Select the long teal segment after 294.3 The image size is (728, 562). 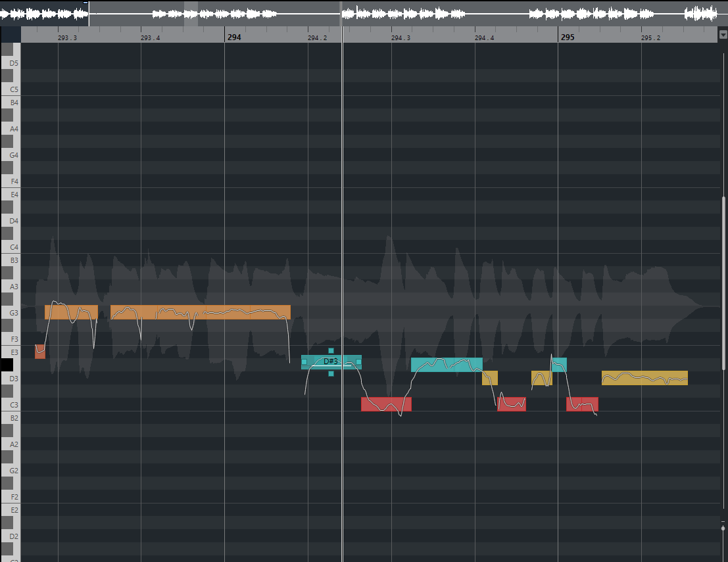(x=447, y=365)
